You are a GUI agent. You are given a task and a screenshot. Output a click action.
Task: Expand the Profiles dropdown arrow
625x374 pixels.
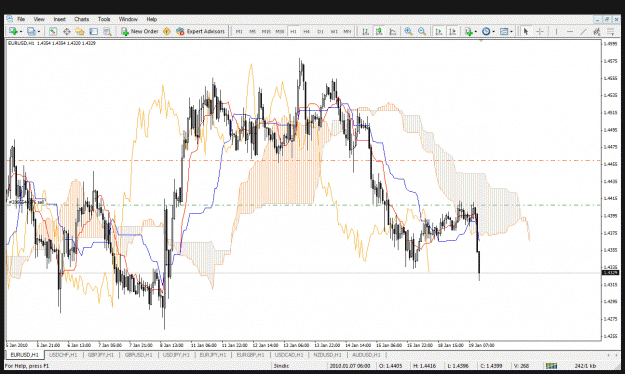pos(39,31)
